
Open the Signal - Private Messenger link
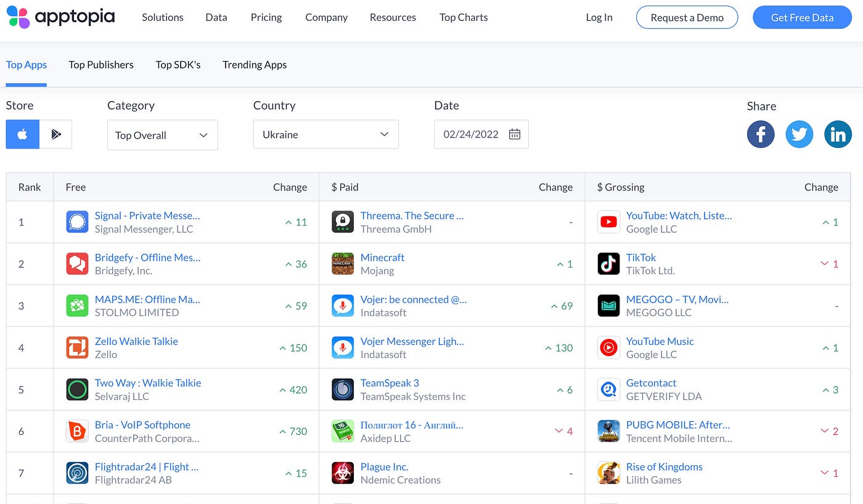(x=147, y=216)
